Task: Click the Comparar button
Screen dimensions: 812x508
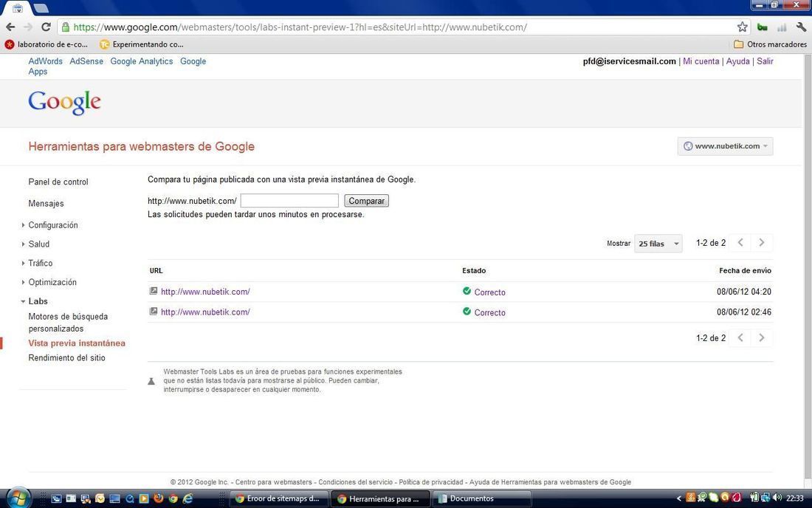Action: click(367, 200)
